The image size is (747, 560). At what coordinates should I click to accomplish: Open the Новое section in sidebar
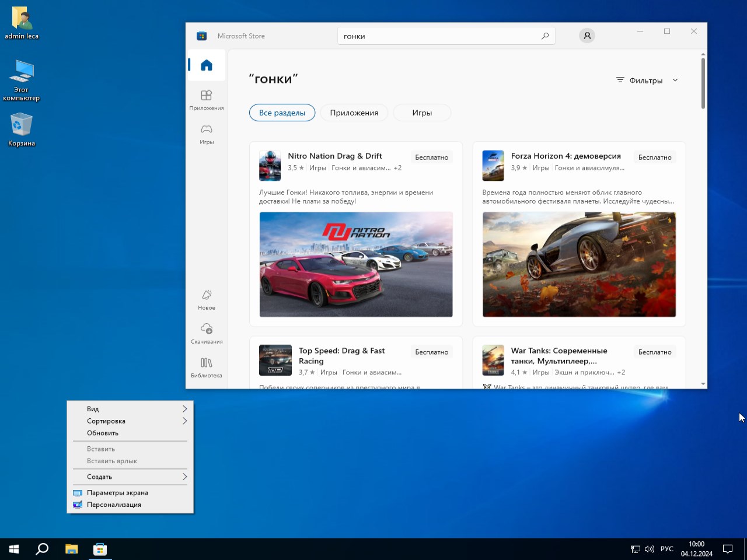(207, 299)
